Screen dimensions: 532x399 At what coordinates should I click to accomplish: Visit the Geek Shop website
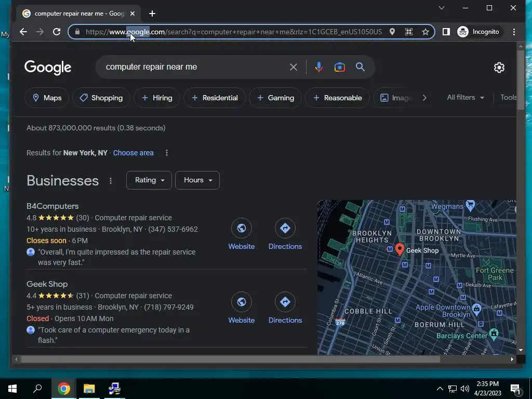pyautogui.click(x=241, y=308)
